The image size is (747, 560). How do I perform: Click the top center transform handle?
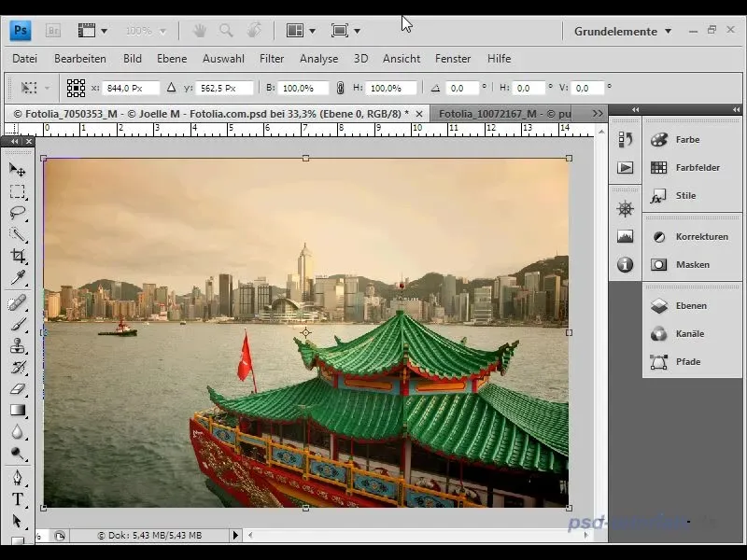(x=306, y=158)
